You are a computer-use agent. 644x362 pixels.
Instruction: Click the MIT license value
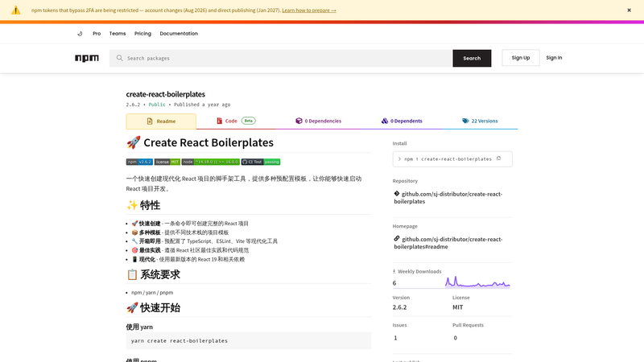click(x=457, y=307)
